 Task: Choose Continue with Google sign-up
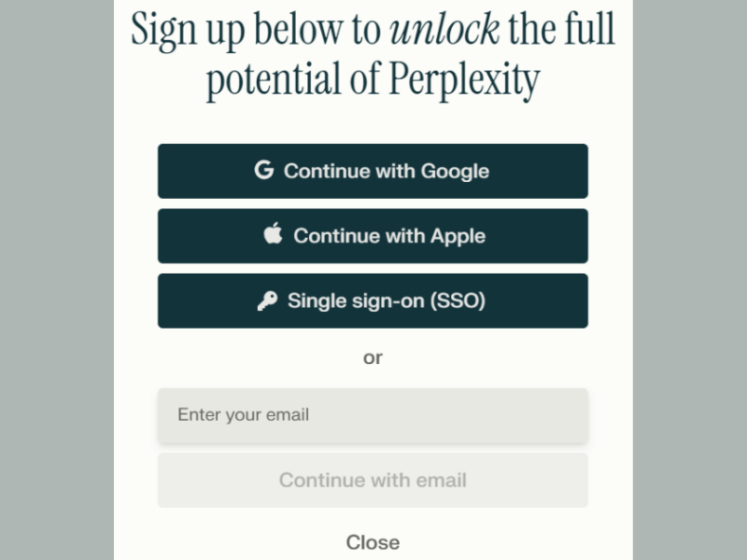[373, 171]
